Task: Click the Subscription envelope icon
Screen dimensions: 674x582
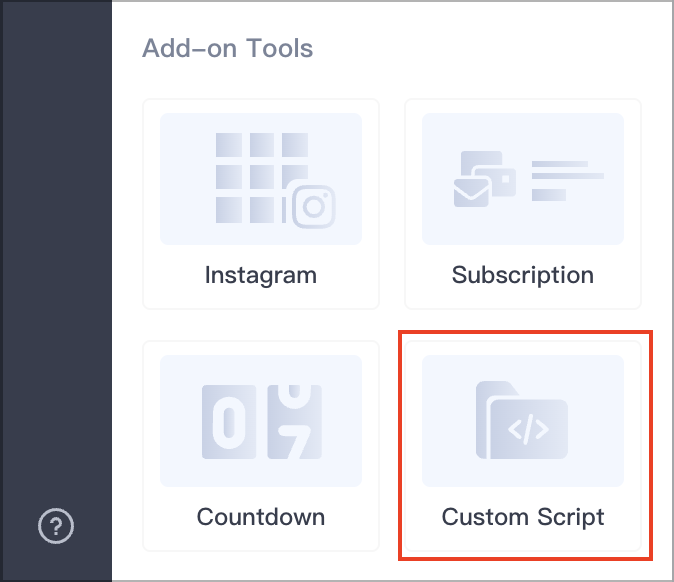Action: click(471, 193)
